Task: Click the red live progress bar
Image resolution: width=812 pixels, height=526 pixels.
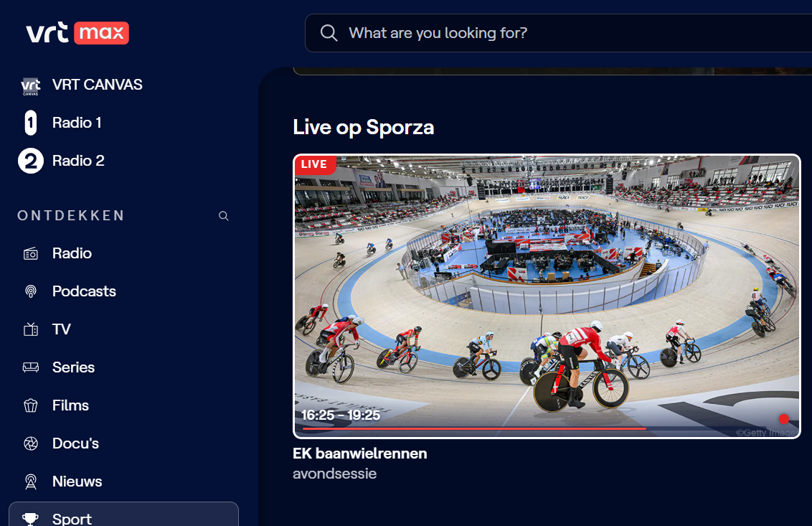Action: click(x=473, y=429)
